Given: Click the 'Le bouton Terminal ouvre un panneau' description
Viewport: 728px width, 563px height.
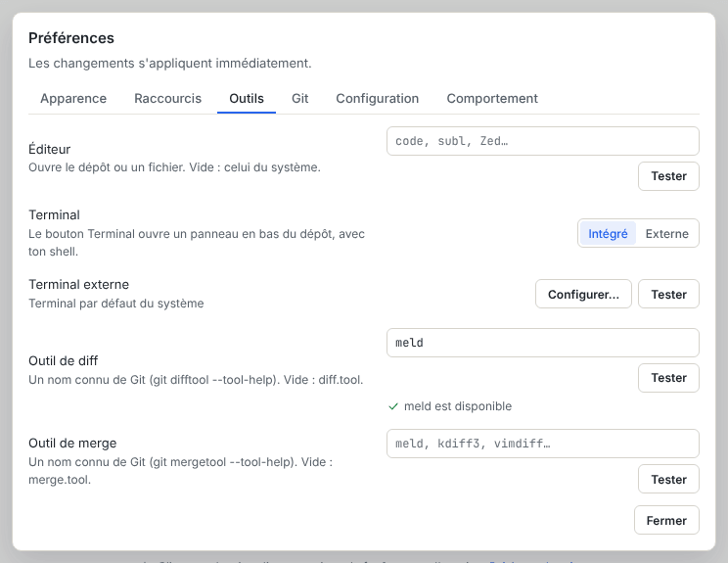Looking at the screenshot, I should [x=197, y=243].
